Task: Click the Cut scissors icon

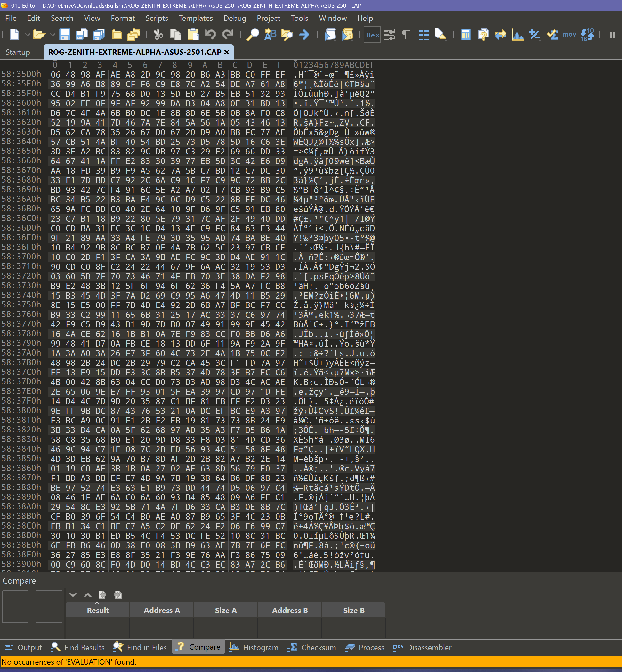Action: point(158,34)
